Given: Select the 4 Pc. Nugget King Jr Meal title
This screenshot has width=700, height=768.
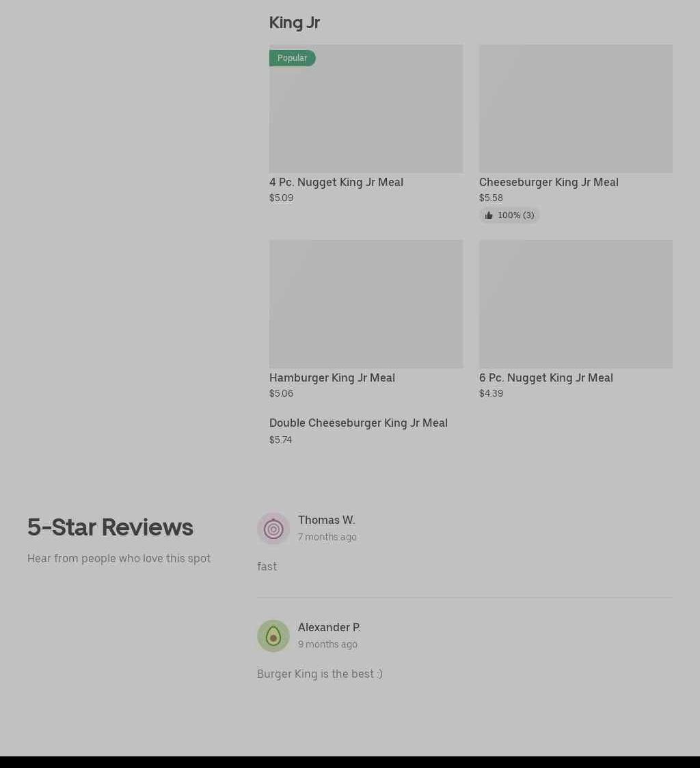Looking at the screenshot, I should tap(336, 182).
